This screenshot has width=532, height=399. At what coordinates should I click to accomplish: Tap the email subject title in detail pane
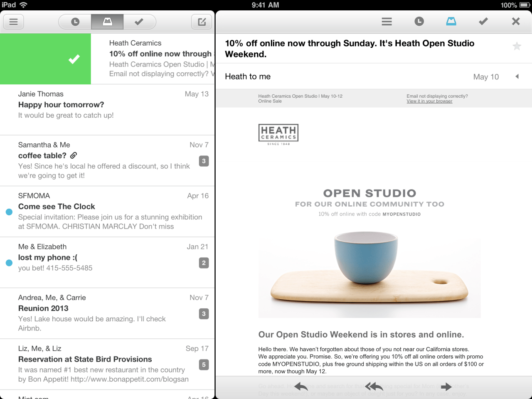(x=350, y=49)
